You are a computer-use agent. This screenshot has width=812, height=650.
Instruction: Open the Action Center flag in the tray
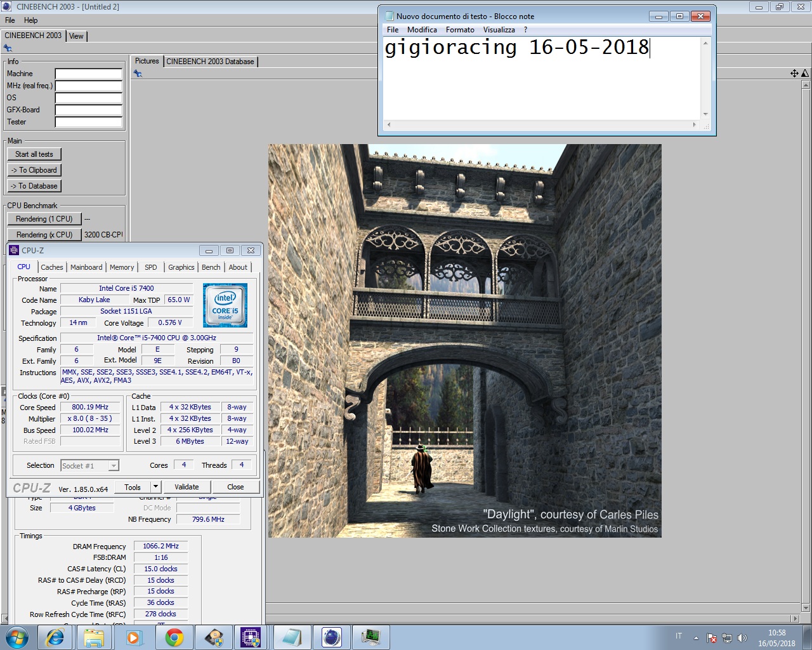pyautogui.click(x=712, y=638)
